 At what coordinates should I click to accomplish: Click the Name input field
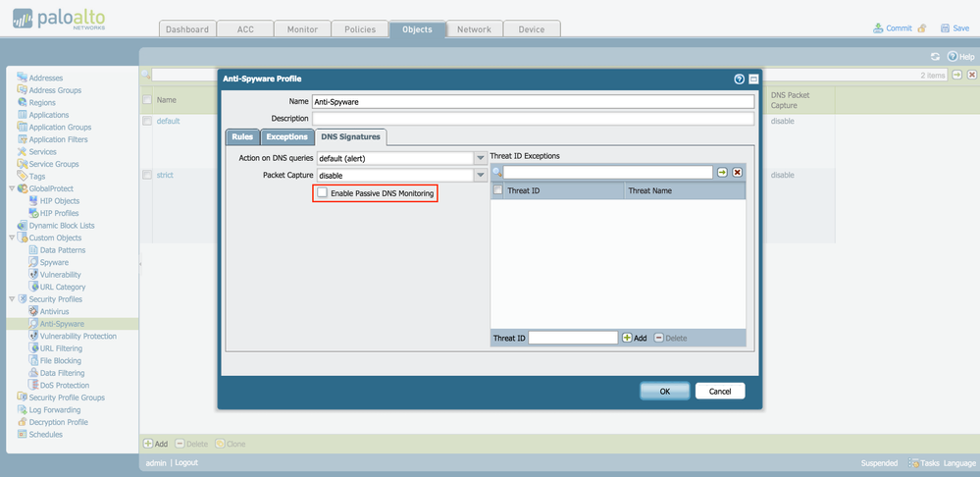point(533,101)
